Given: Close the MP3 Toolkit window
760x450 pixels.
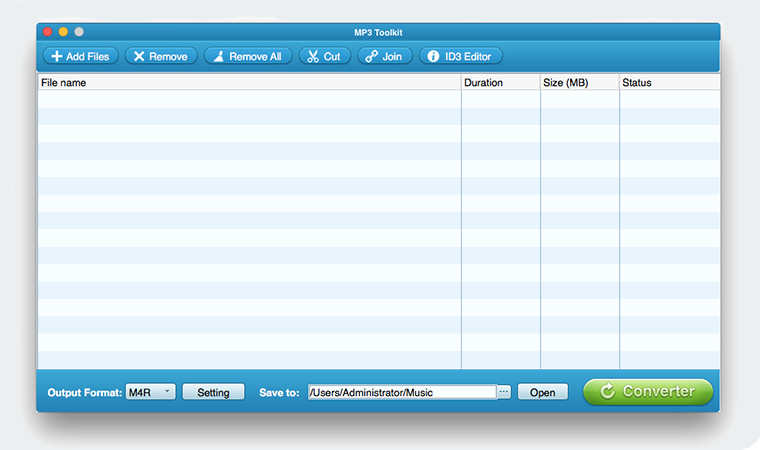Looking at the screenshot, I should (47, 32).
